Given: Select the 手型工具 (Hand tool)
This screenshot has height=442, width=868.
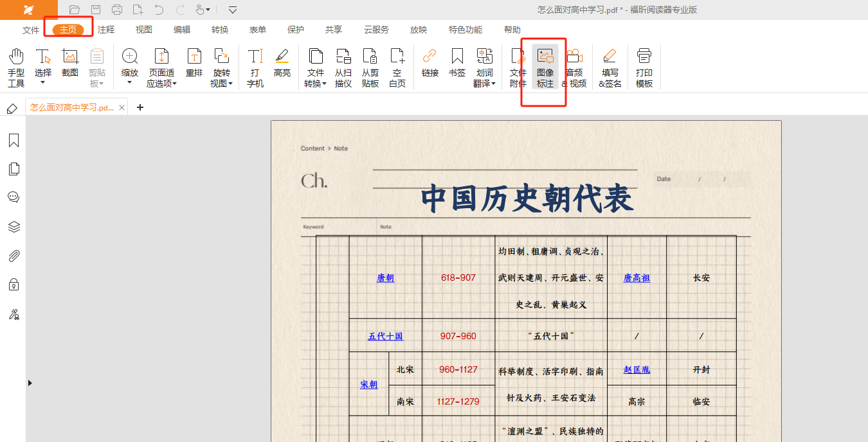Looking at the screenshot, I should [x=16, y=67].
